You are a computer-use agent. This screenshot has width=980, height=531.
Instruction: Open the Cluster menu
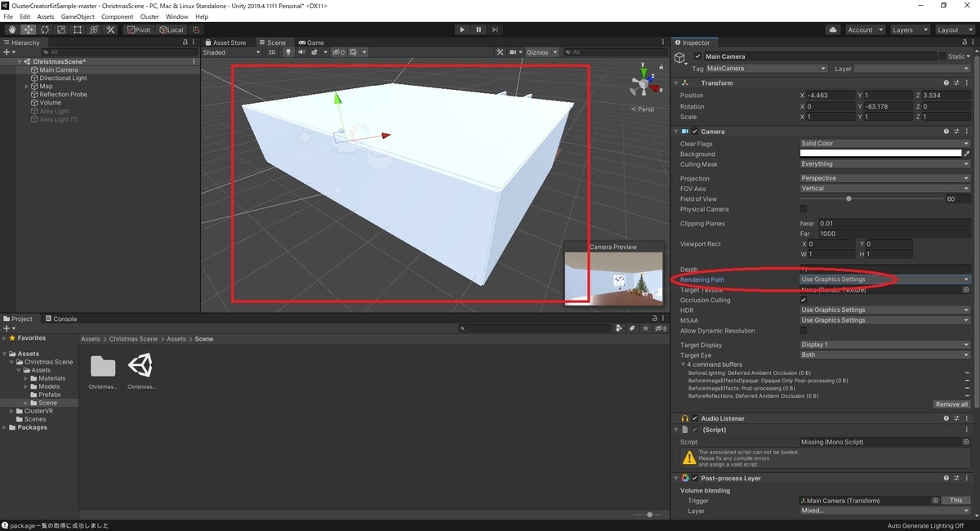click(x=149, y=16)
